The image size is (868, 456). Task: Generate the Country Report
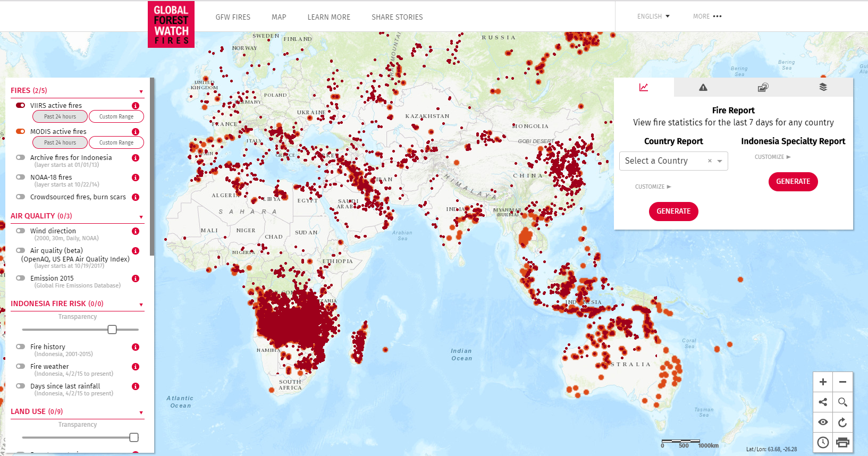673,211
